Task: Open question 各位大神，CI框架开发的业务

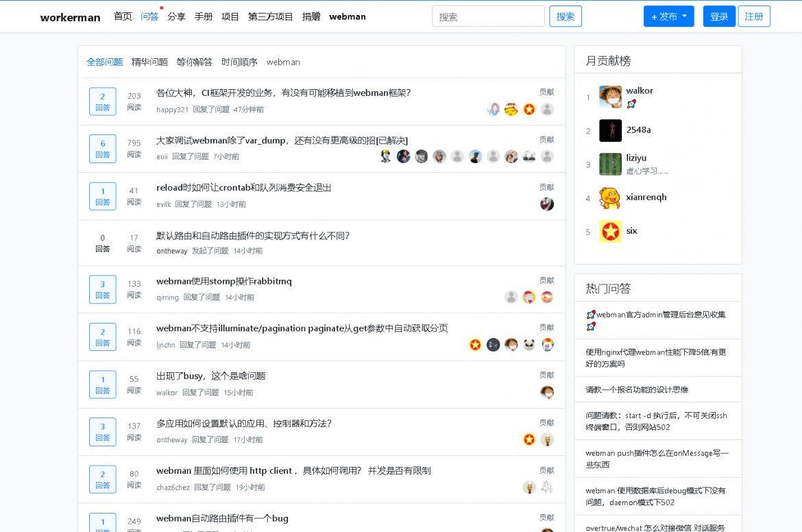Action: [283, 93]
